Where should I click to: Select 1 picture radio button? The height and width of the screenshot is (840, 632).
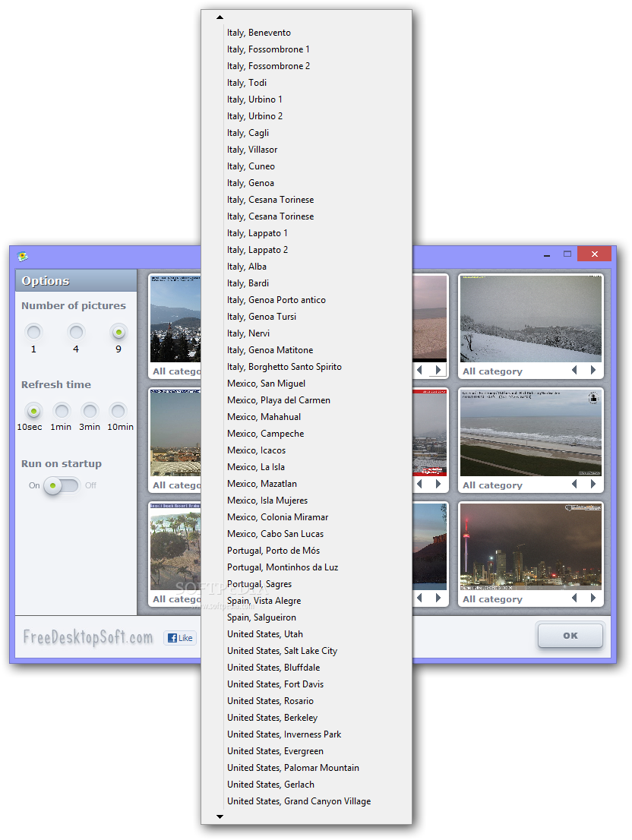[x=33, y=332]
